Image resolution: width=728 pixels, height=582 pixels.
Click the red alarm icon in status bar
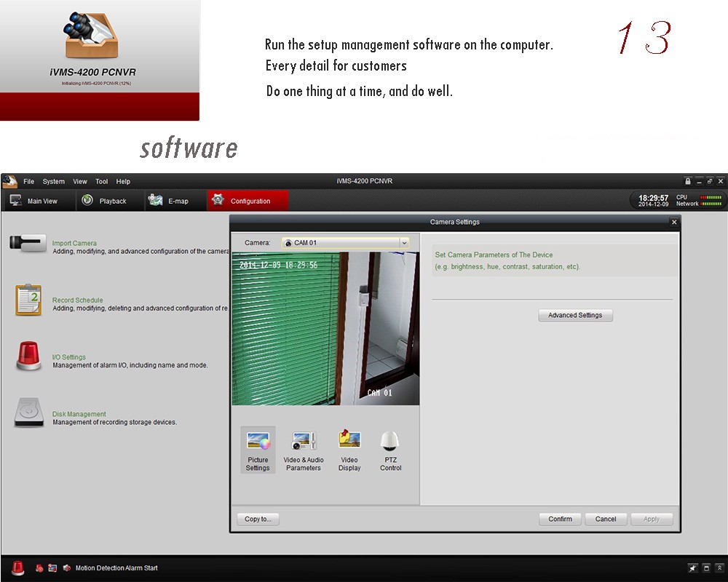point(17,568)
